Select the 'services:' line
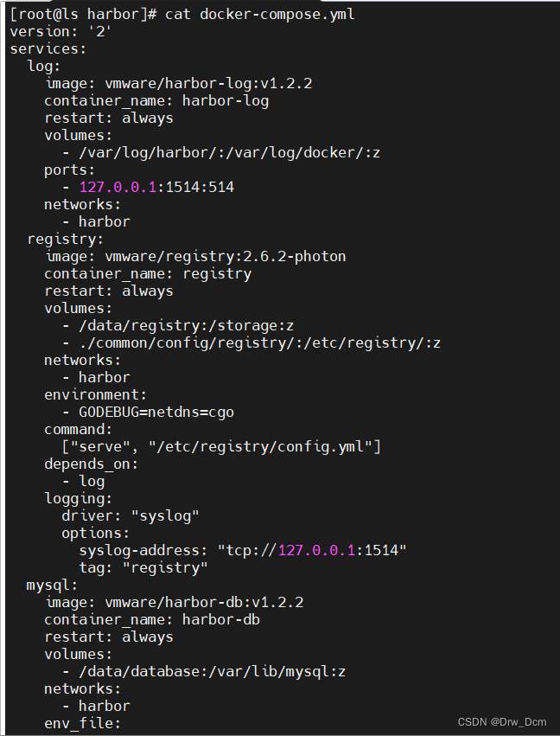Viewport: 560px width, 736px height. pos(48,48)
